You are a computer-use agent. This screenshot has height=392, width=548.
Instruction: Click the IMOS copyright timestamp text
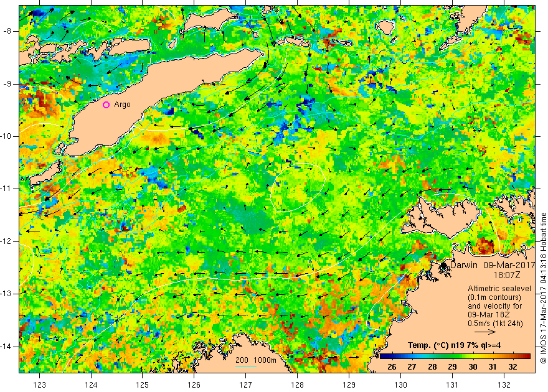(x=543, y=288)
